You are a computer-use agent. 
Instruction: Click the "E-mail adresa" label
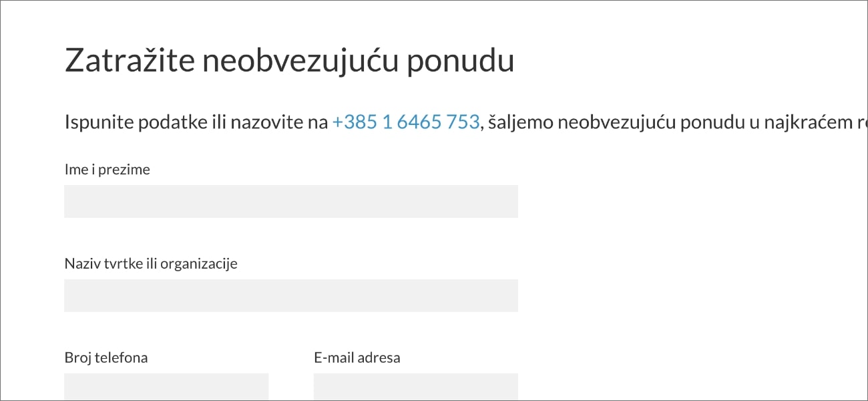coord(357,358)
